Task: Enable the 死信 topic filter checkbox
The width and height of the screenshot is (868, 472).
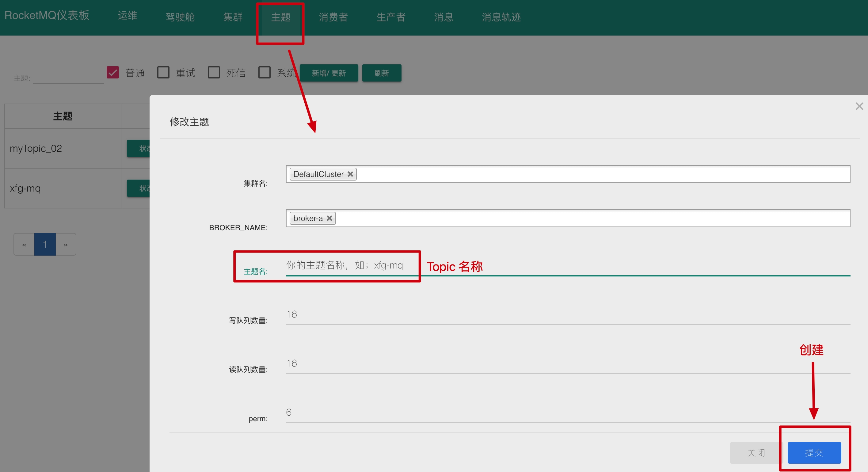Action: point(214,72)
